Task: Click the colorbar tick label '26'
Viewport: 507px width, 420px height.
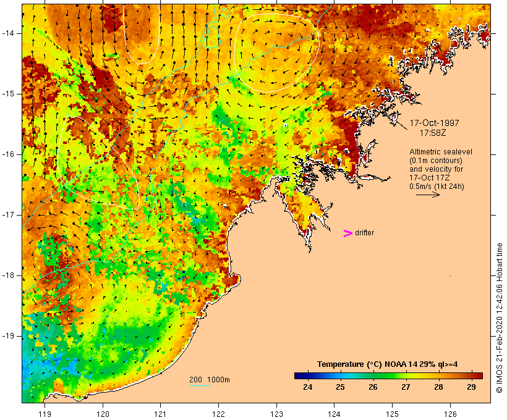Action: click(x=373, y=387)
